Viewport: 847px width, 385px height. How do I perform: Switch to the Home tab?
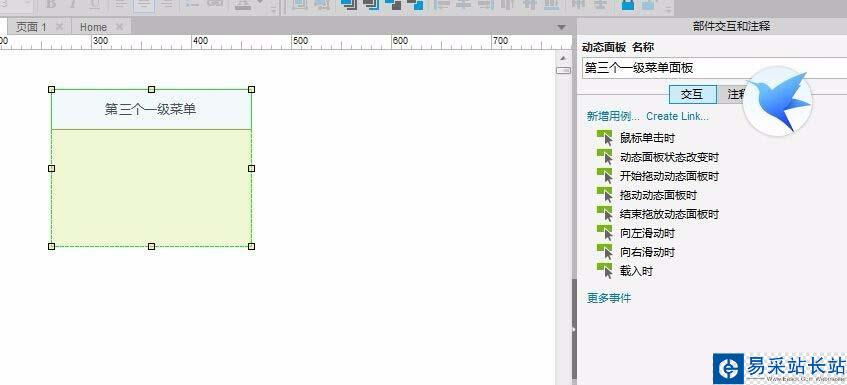pos(93,26)
